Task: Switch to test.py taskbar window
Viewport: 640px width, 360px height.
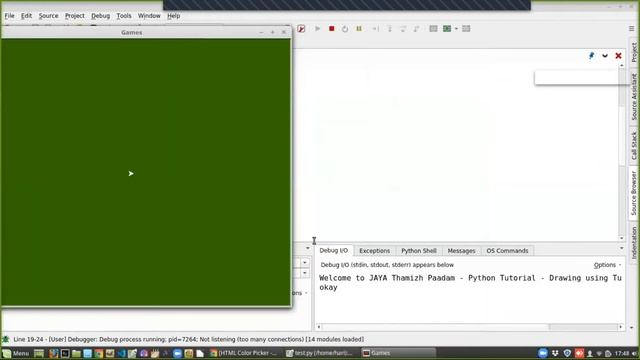Action: click(319, 353)
